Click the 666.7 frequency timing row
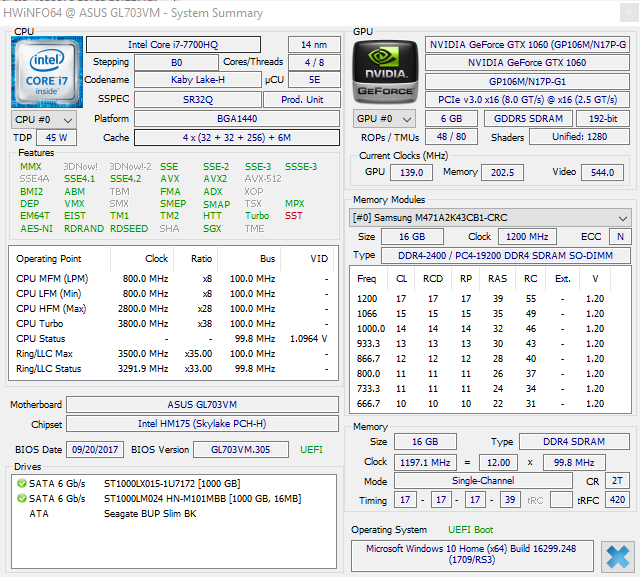This screenshot has height=577, width=640. click(x=490, y=404)
